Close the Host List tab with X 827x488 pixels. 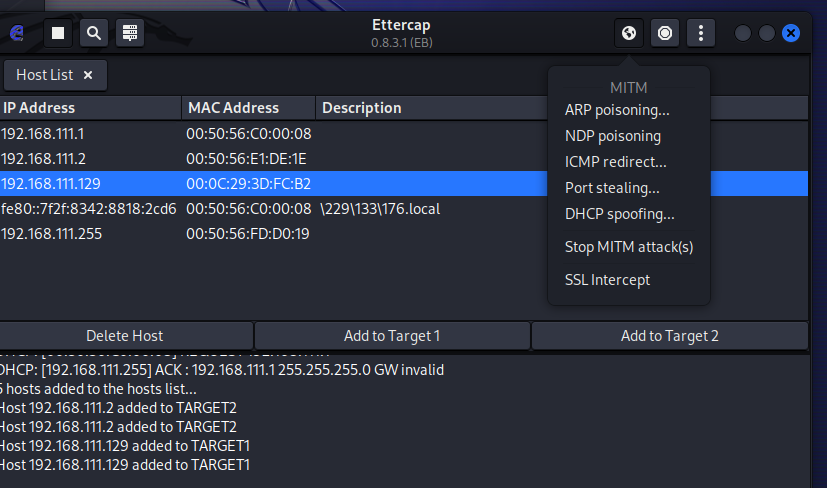point(88,75)
